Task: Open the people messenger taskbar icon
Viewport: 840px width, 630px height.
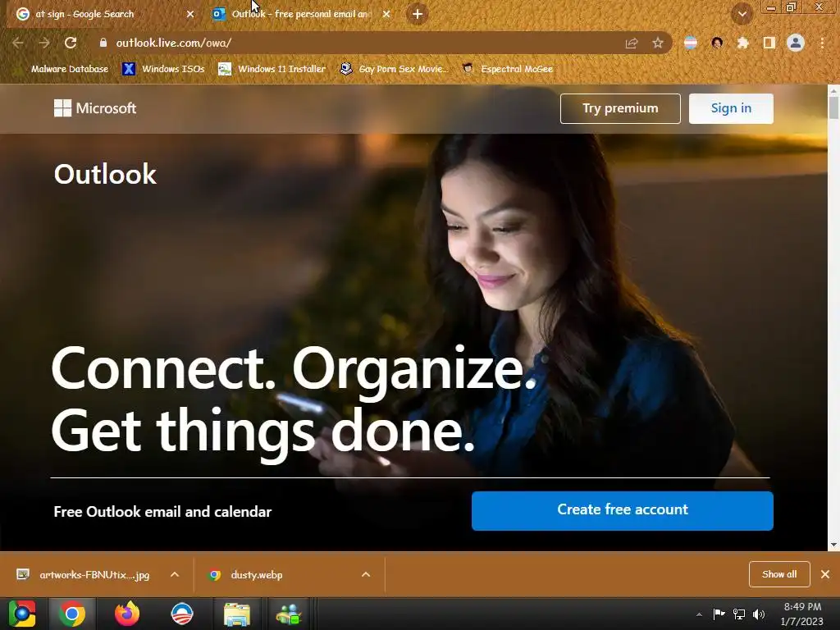Action: click(x=290, y=614)
